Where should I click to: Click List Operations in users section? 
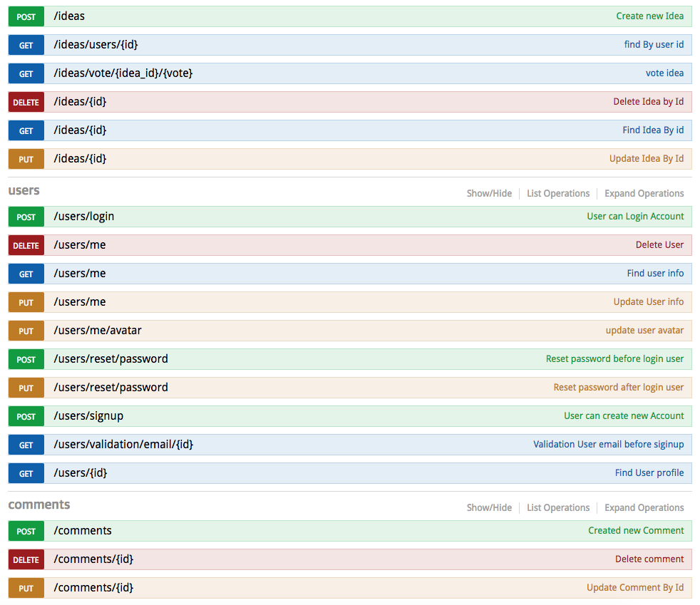click(558, 194)
